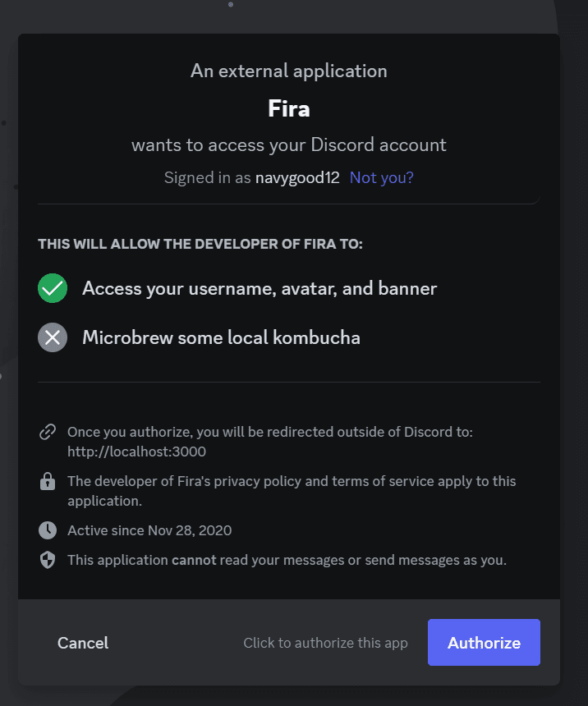Click the padlock privacy policy icon
588x706 pixels.
48,482
